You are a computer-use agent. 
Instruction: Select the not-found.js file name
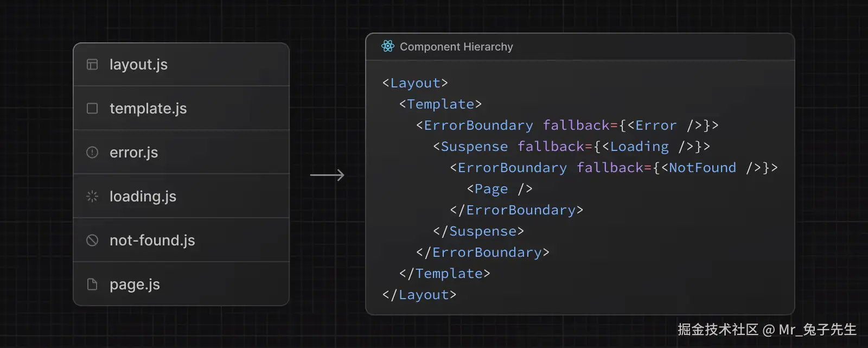[x=152, y=241]
